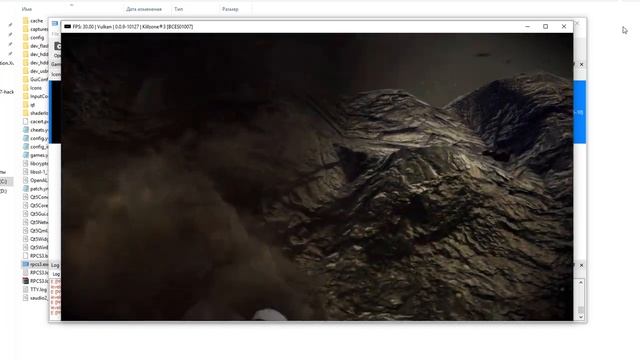Screen dimensions: 640x360
Task: Select the config folder
Action: point(33,38)
